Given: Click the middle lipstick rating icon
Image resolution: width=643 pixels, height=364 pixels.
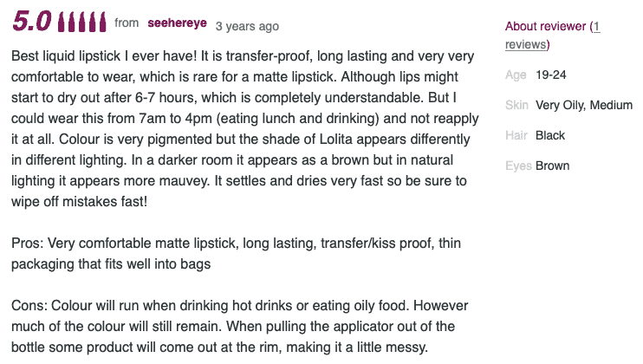Looking at the screenshot, I should tap(82, 23).
